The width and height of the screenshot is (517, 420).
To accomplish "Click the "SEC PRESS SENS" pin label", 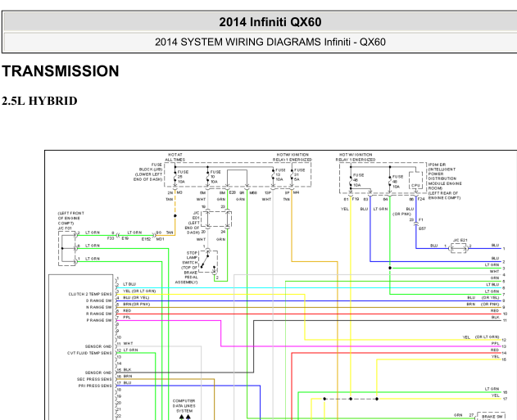I will point(94,379).
